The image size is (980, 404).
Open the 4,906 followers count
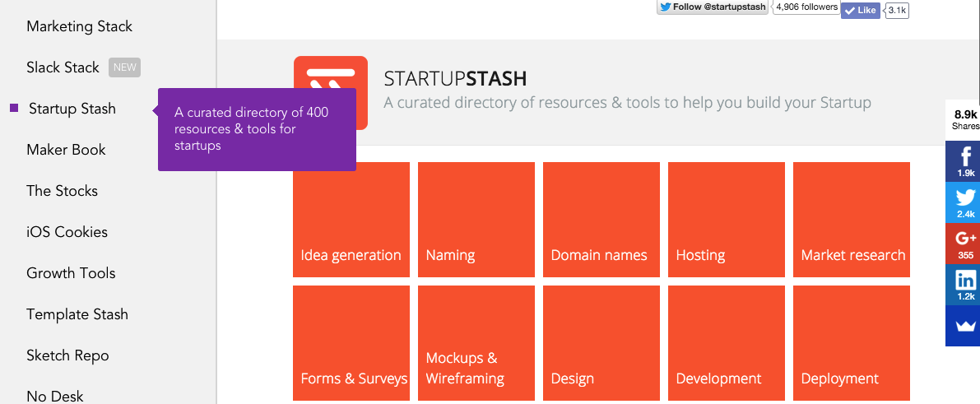(x=806, y=7)
